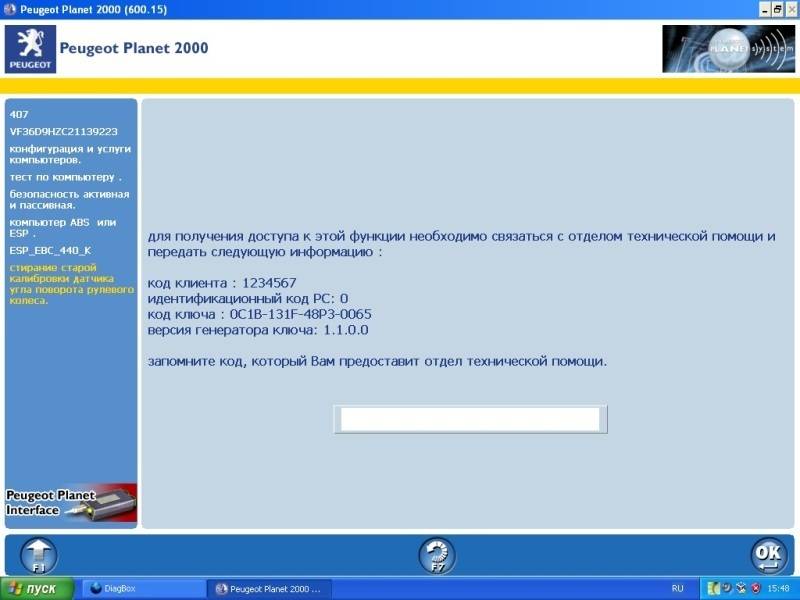Click the F1 back arrow button
Viewport: 800px width, 600px height.
tap(38, 554)
